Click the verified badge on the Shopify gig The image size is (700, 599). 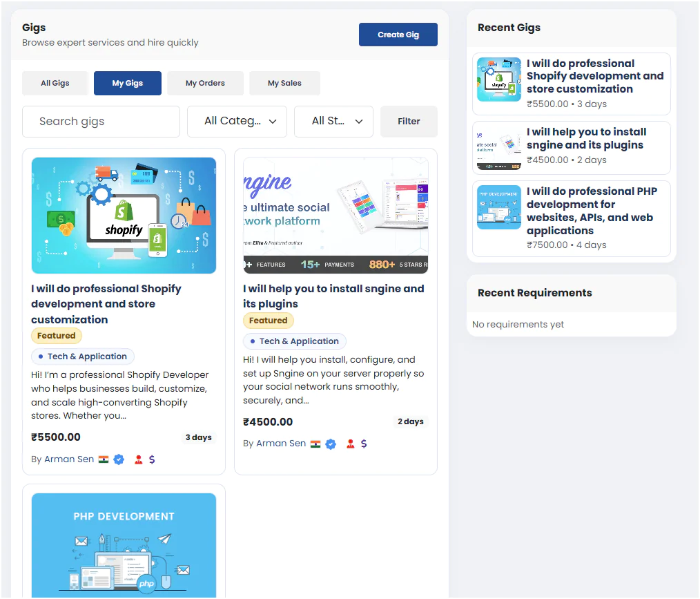[x=119, y=459]
